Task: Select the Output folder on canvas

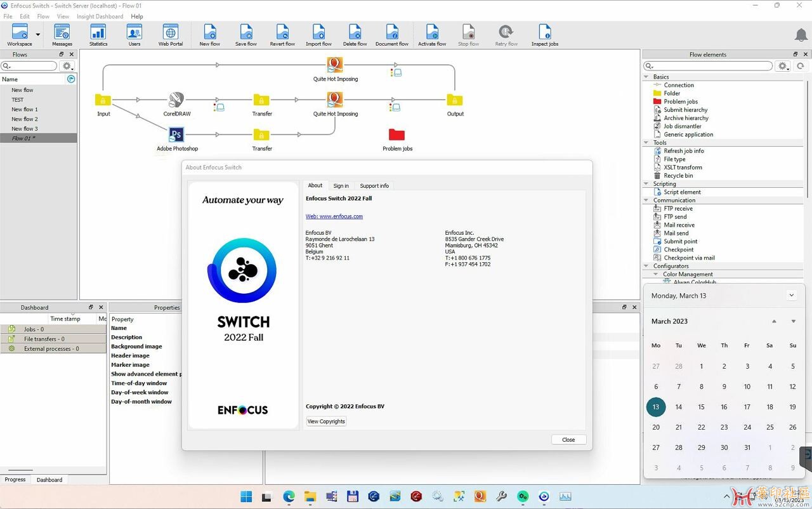Action: [455, 100]
